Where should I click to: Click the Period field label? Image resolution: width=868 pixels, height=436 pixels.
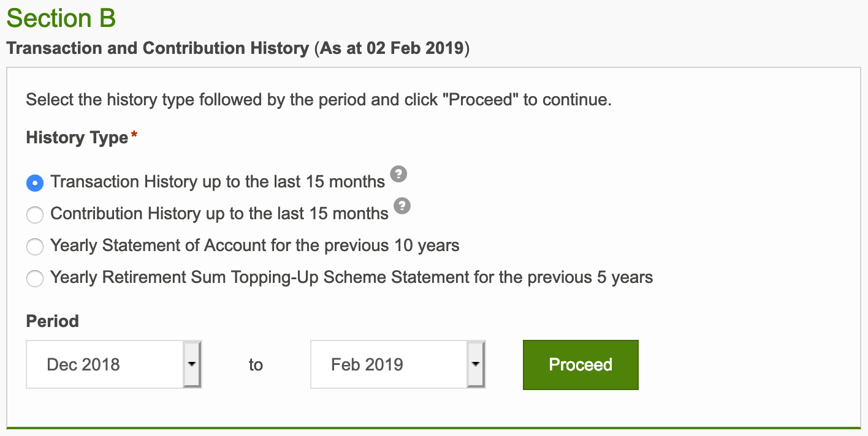[x=52, y=321]
